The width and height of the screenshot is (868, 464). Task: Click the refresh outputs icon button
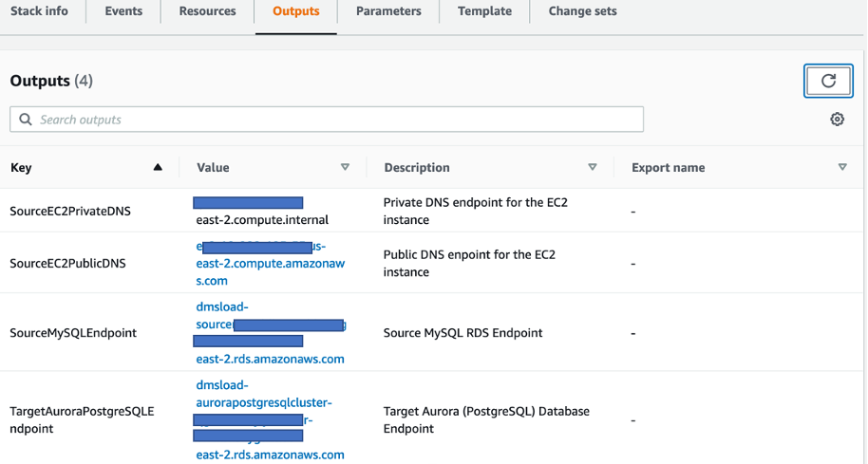coord(828,81)
